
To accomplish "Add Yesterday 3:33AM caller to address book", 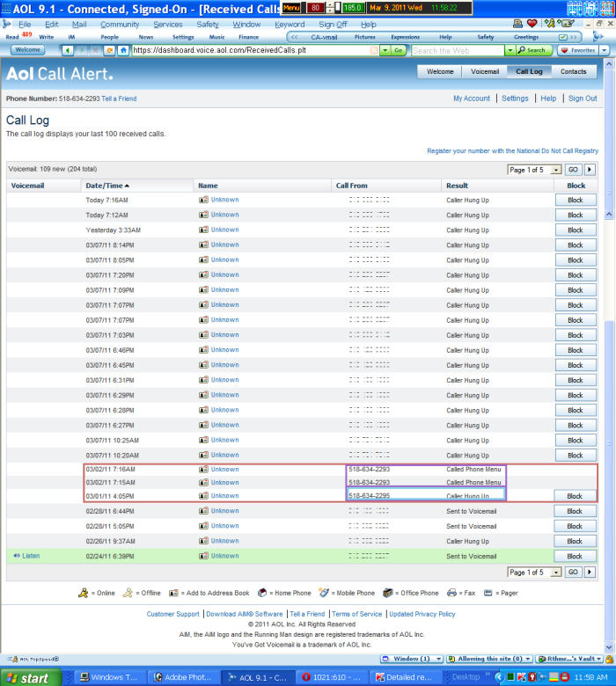I will pyautogui.click(x=203, y=230).
